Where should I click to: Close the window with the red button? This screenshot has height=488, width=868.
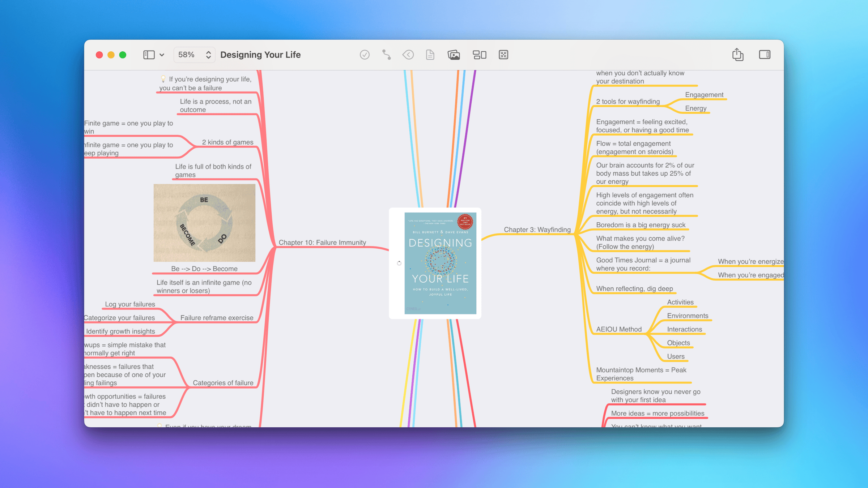coord(99,55)
